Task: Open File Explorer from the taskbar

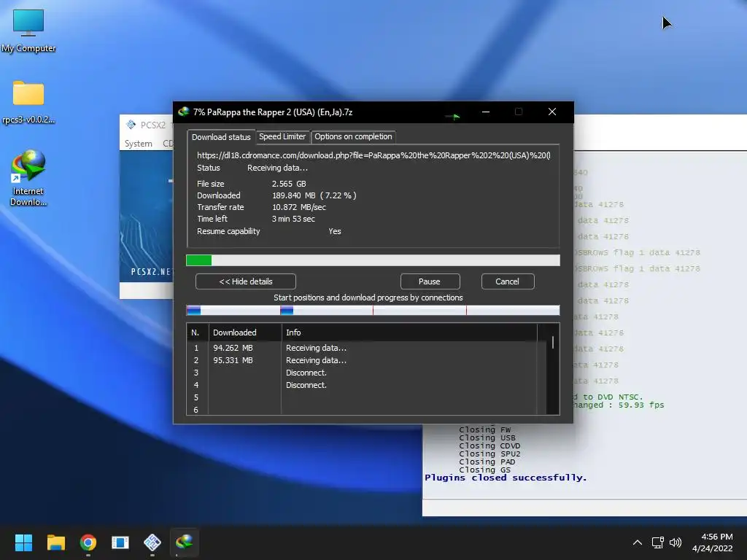Action: 55,542
